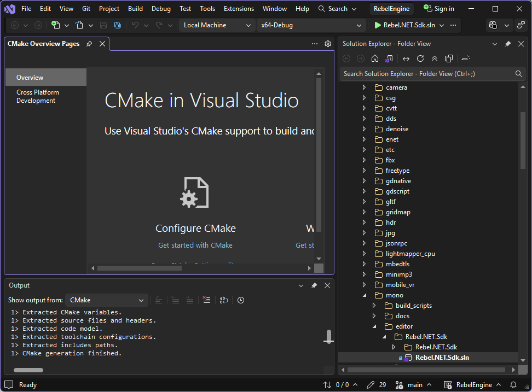Click the status bar background tasks icon
The height and width of the screenshot is (392, 532).
click(x=9, y=385)
